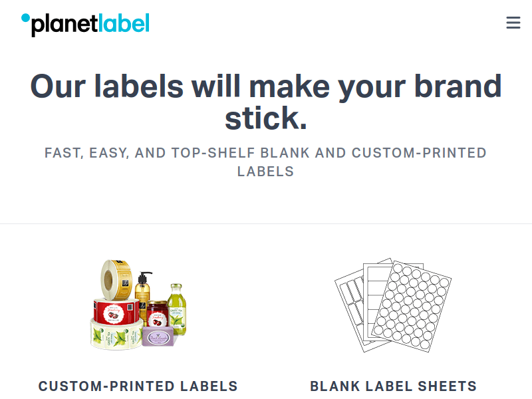Click the planetlabel logo
This screenshot has width=532, height=399.
[x=86, y=23]
